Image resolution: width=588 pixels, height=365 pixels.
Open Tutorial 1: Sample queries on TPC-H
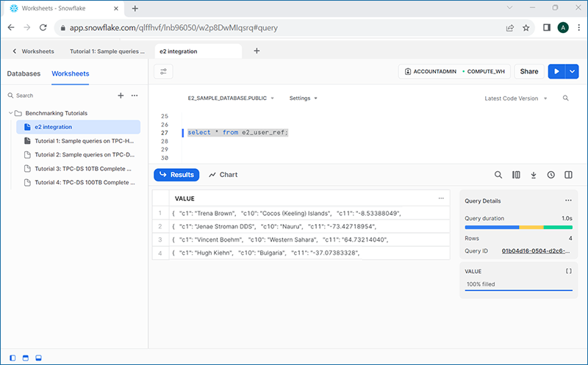pyautogui.click(x=79, y=141)
